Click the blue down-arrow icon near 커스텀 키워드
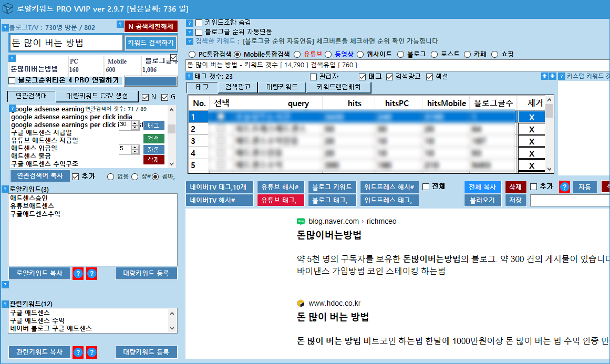This screenshot has height=364, width=610. tap(552, 76)
